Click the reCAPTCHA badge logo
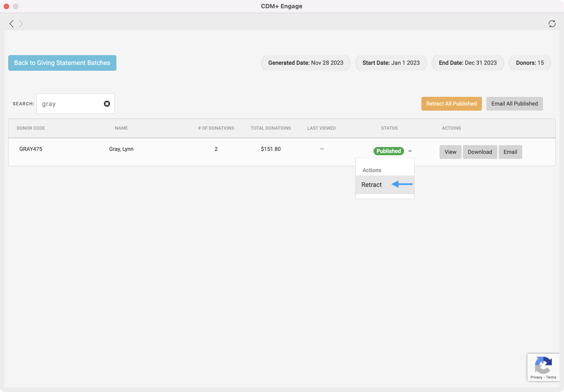This screenshot has height=392, width=564. pyautogui.click(x=543, y=365)
